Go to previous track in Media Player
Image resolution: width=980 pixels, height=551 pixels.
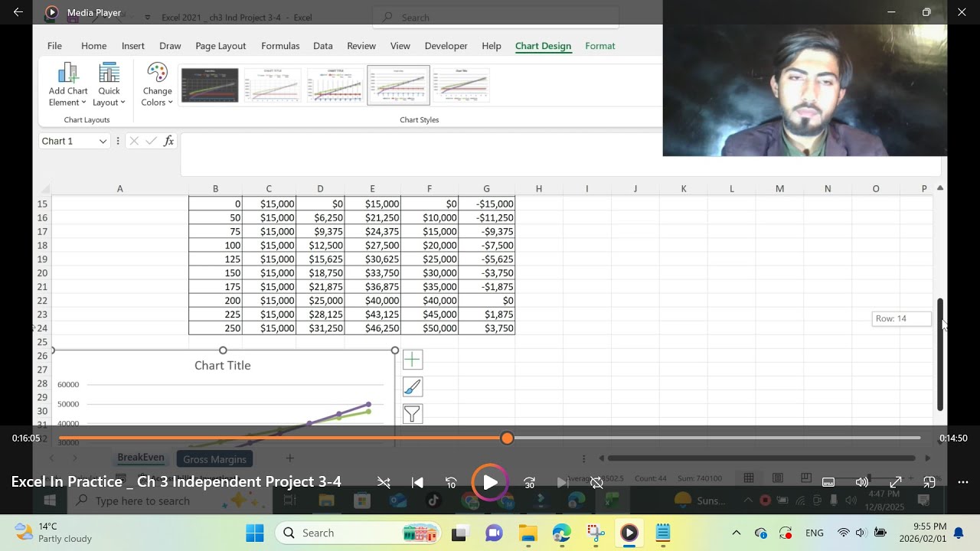pos(417,482)
